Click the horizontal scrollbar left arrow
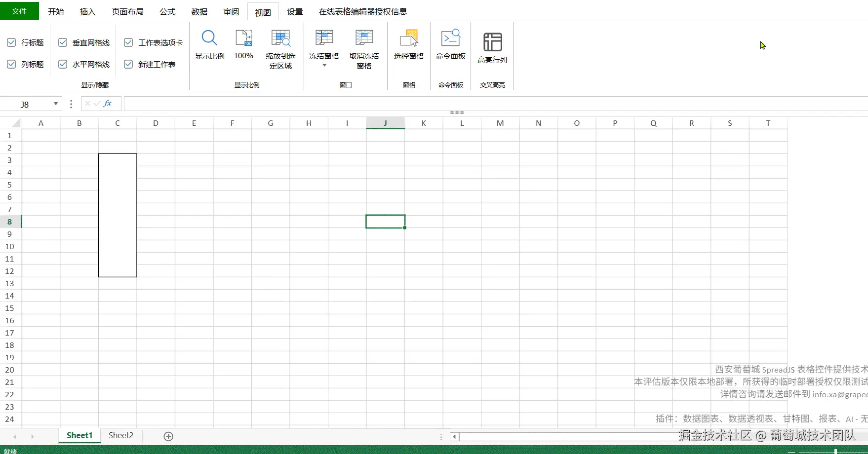The image size is (868, 454). (454, 437)
